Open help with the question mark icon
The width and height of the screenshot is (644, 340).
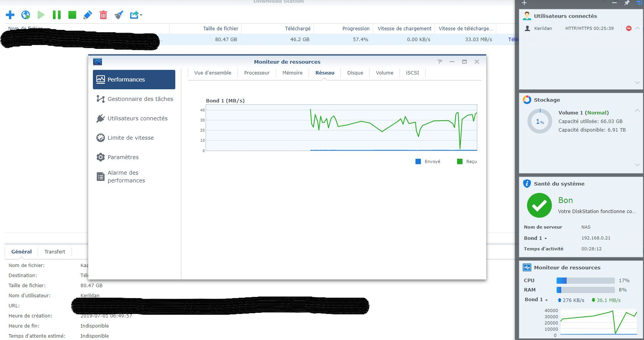coord(440,62)
